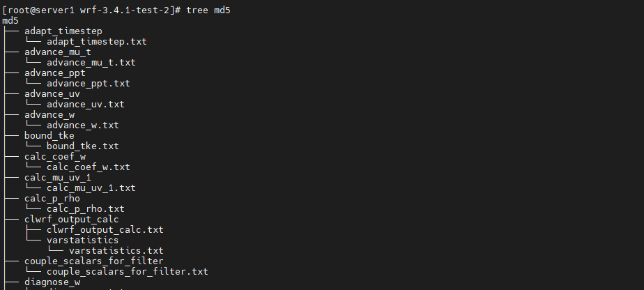Select calc_mu_uv_1.txt file entry
644x290 pixels.
(91, 188)
